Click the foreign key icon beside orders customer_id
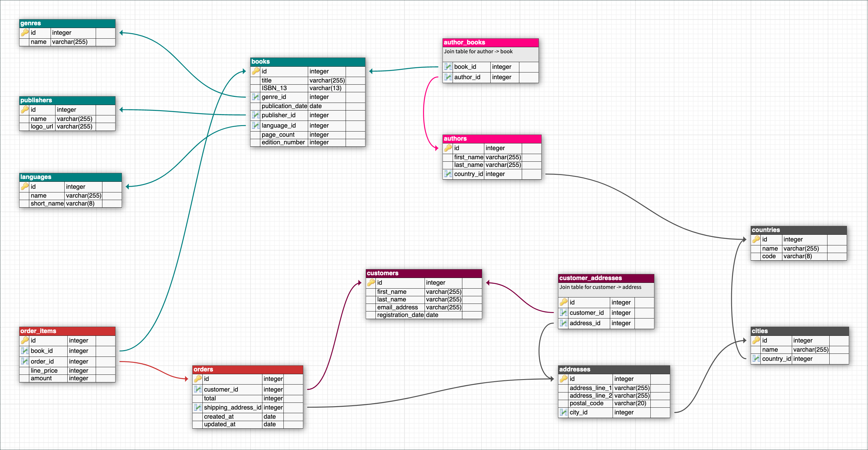The image size is (868, 450). (x=198, y=389)
